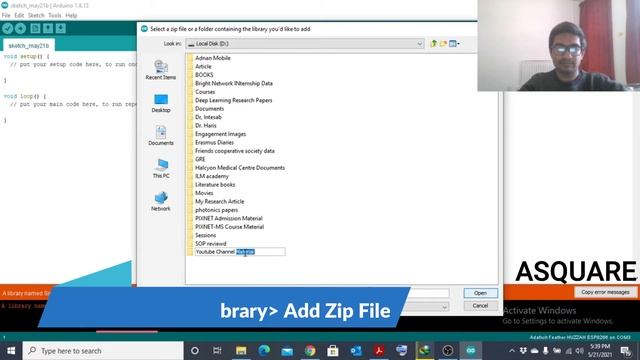Select the Literature books folder
Viewport: 640px width, 360px height.
click(215, 184)
